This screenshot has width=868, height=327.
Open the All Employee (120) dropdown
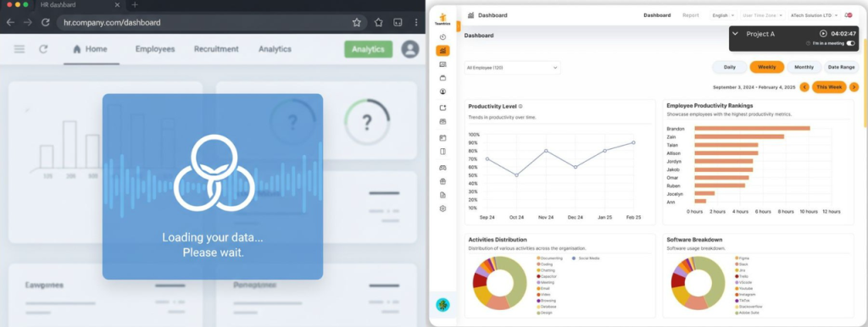click(x=512, y=68)
